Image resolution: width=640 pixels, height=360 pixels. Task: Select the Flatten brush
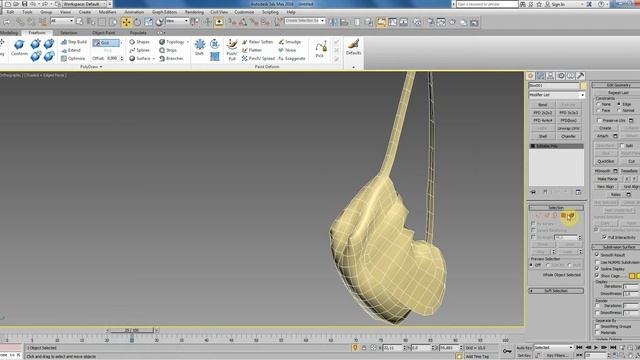(252, 50)
